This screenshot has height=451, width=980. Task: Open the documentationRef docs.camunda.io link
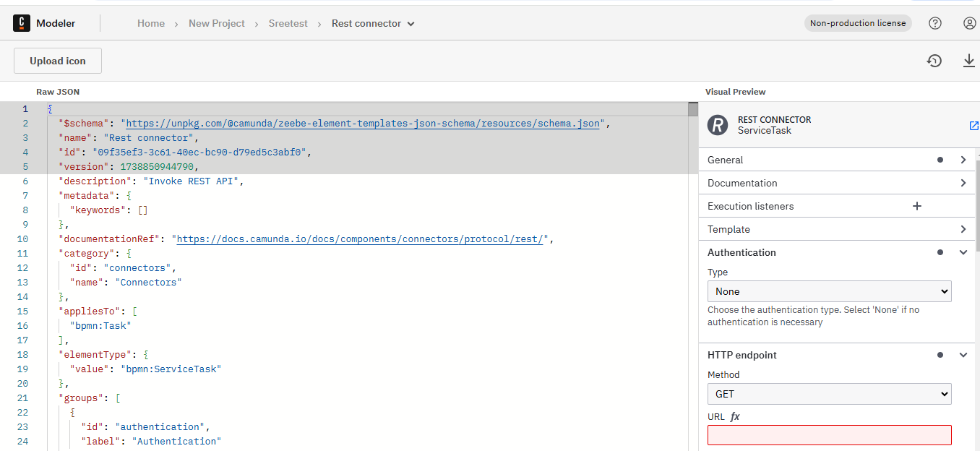click(x=360, y=239)
